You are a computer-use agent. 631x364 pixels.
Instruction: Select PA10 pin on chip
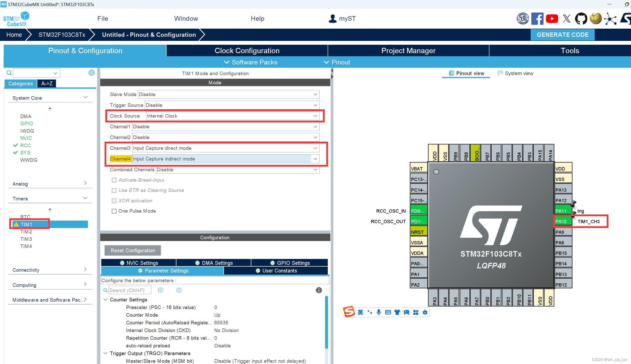pos(563,221)
